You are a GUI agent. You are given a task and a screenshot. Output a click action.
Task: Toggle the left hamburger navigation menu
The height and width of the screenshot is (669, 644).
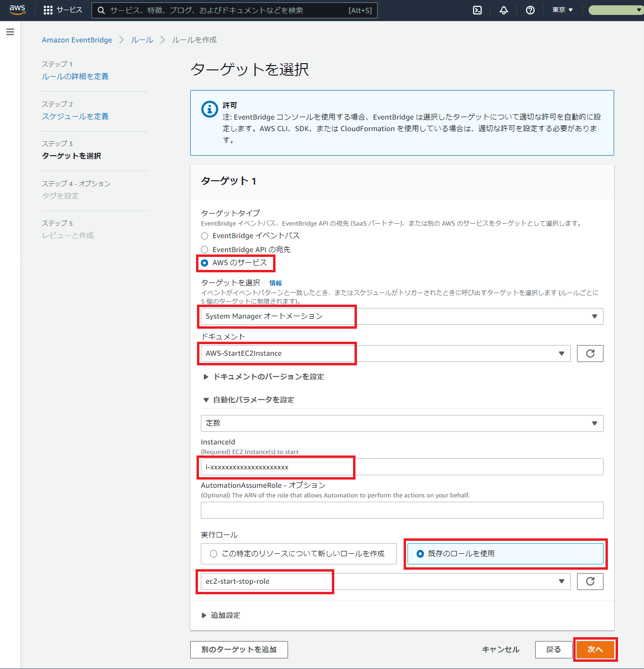[10, 32]
